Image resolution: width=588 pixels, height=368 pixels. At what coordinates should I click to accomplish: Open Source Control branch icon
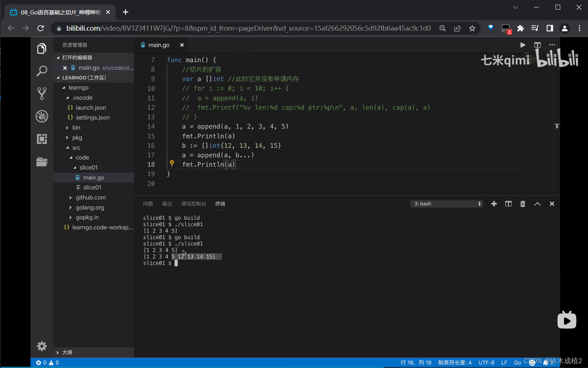coord(42,93)
